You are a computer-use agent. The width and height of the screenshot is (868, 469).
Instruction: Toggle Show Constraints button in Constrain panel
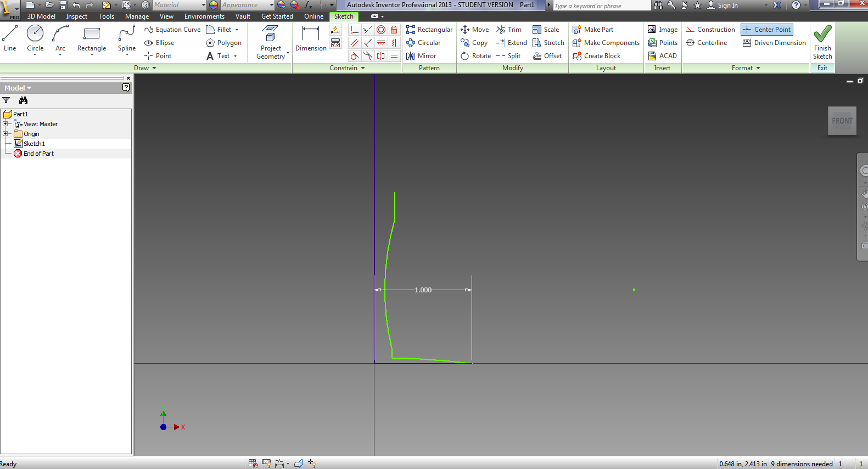click(x=335, y=43)
